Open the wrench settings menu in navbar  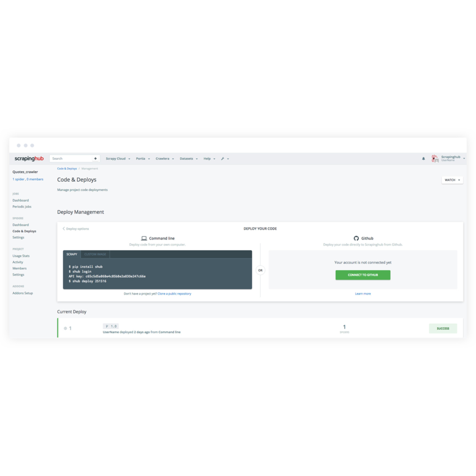(x=223, y=158)
